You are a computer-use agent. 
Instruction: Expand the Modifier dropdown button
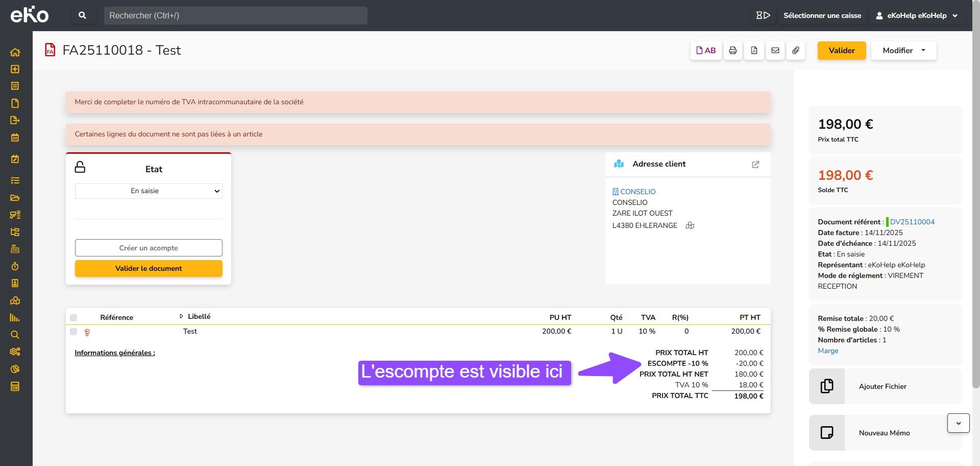(903, 51)
